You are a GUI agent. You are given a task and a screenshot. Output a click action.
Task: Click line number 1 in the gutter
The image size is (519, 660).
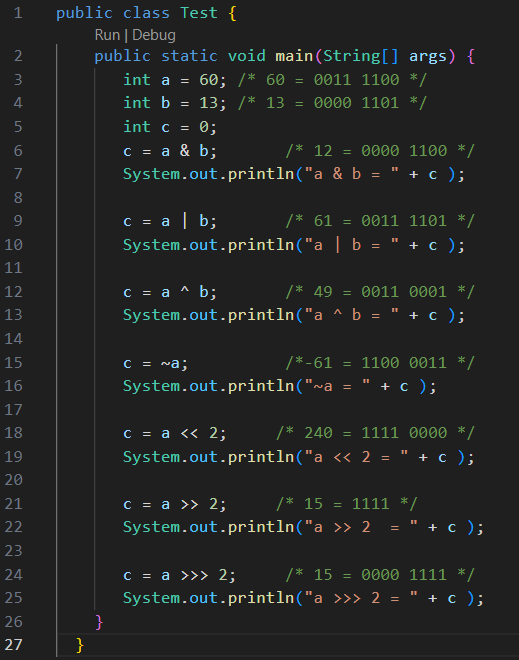(18, 13)
